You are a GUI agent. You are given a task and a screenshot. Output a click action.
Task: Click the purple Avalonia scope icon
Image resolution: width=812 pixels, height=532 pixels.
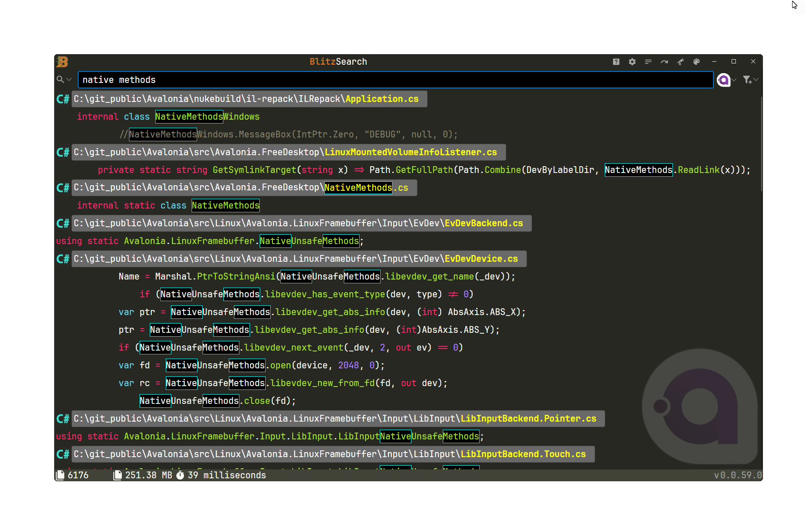[x=724, y=80]
